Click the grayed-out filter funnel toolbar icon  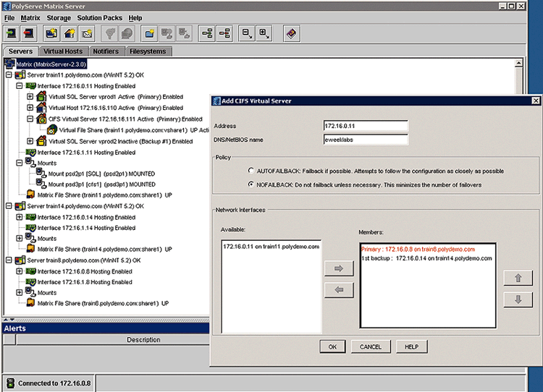[x=110, y=33]
